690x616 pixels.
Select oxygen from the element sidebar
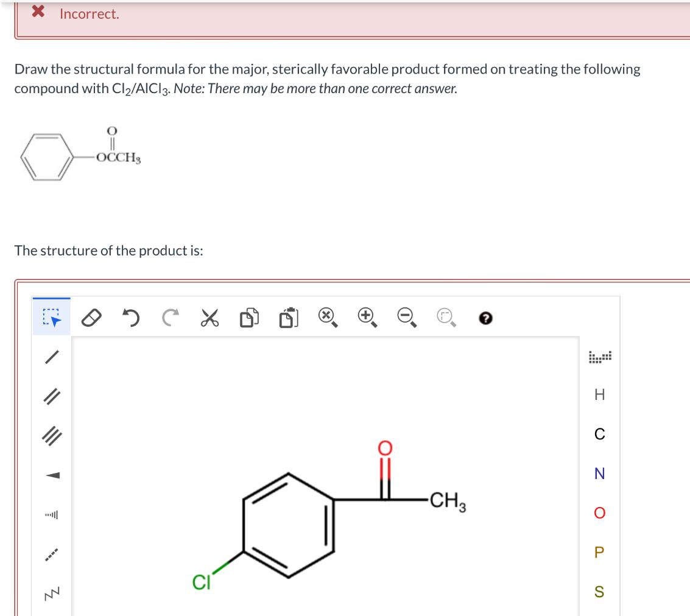[x=600, y=513]
